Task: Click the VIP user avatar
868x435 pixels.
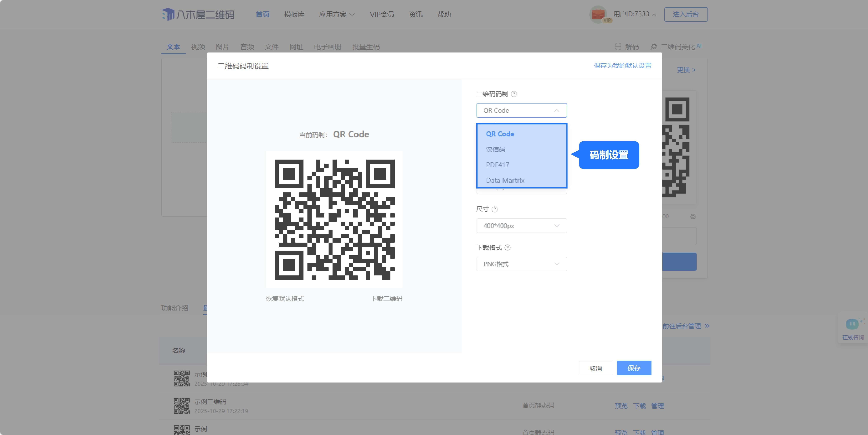Action: point(598,14)
